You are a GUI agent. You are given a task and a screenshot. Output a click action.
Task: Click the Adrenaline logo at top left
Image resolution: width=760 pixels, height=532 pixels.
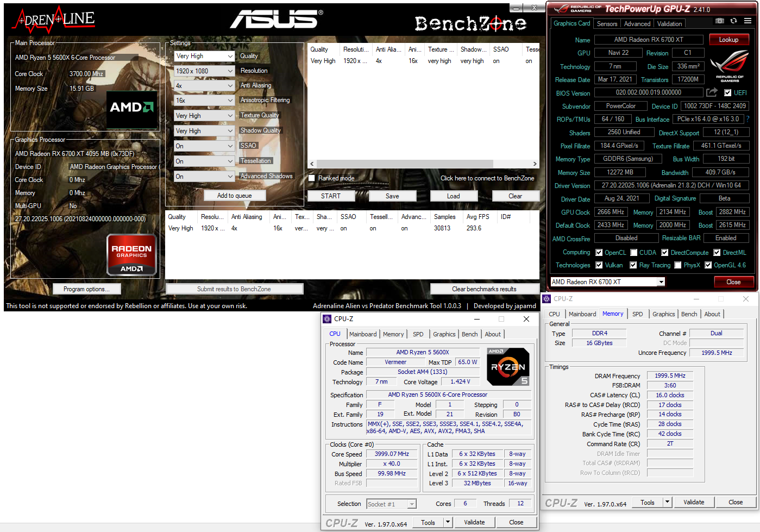(x=53, y=21)
